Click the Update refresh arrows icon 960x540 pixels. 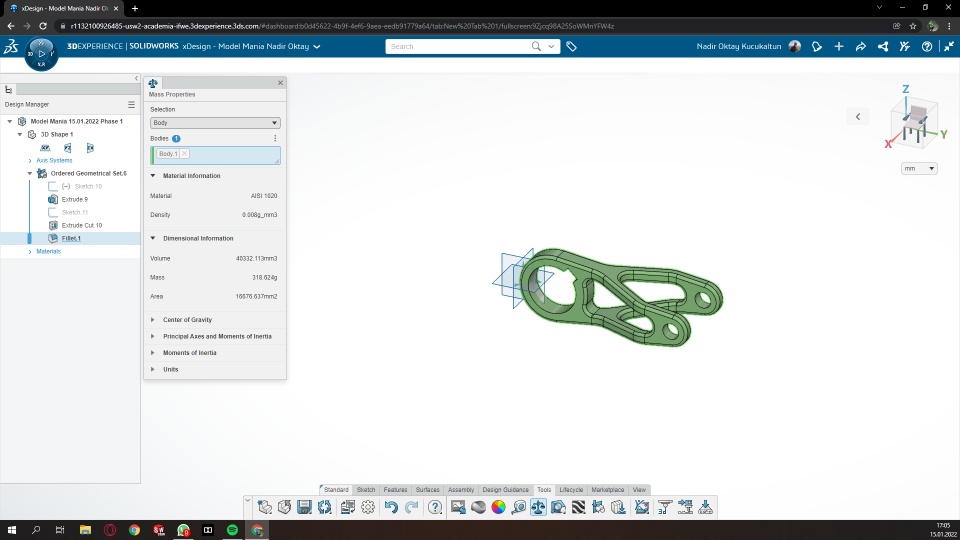324,507
